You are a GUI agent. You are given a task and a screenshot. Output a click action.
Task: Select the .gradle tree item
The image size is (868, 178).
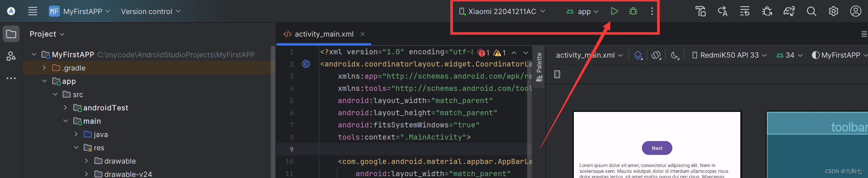[x=149, y=68]
